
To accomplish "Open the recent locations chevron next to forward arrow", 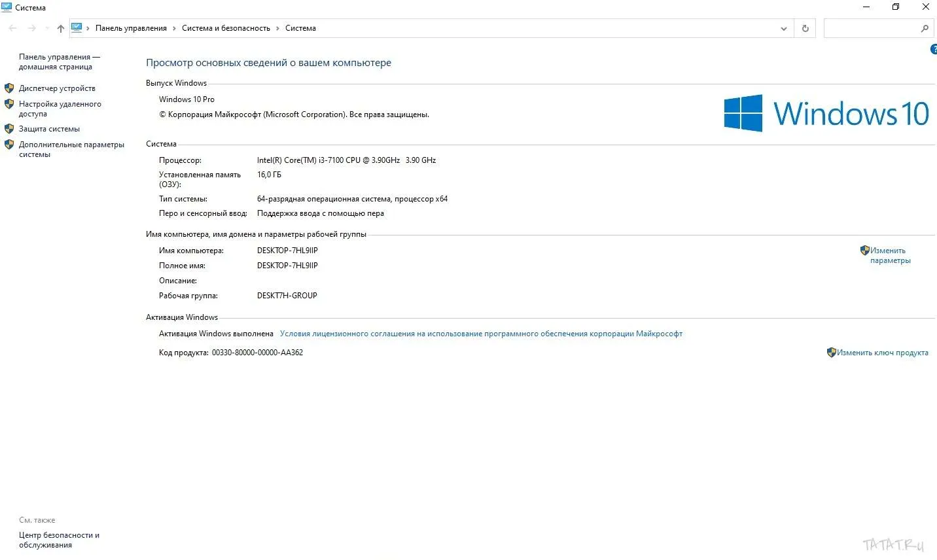I will tap(46, 28).
